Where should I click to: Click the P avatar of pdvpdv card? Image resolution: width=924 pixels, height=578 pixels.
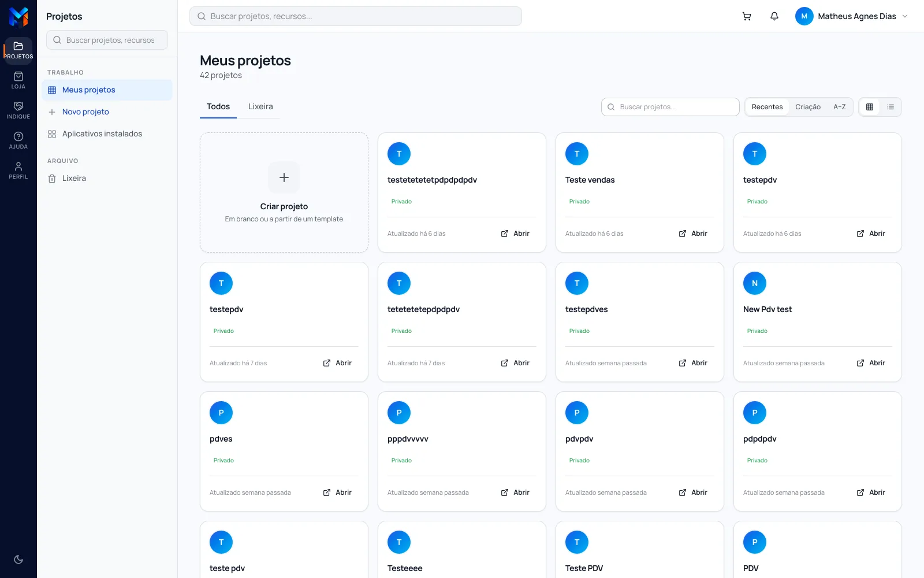(577, 413)
